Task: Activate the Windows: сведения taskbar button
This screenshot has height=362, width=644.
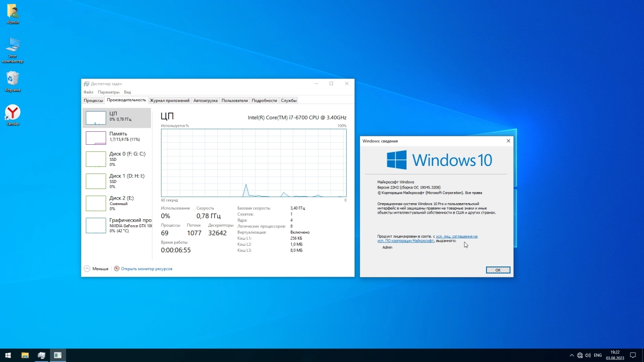Action: pyautogui.click(x=58, y=355)
